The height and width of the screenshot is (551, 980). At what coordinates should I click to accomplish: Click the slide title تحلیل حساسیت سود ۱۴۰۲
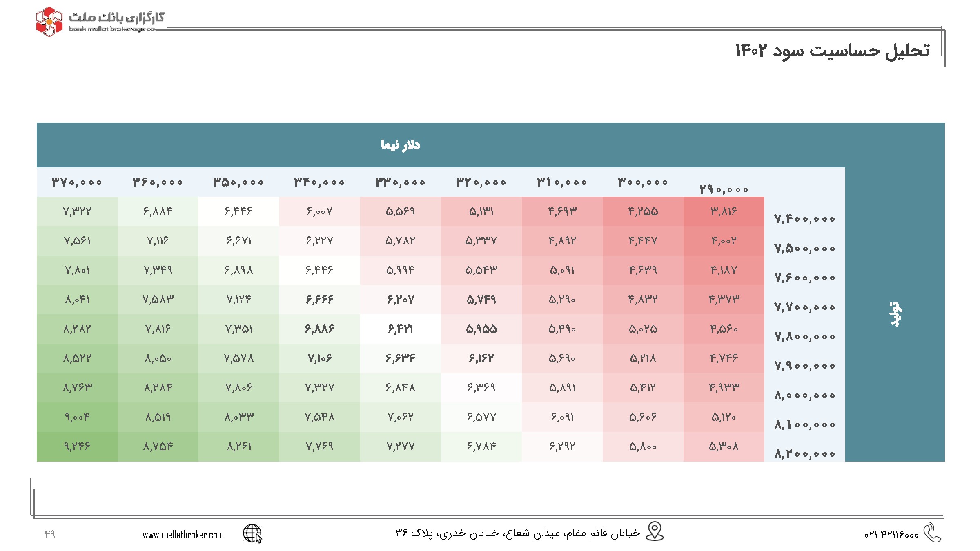coord(833,51)
